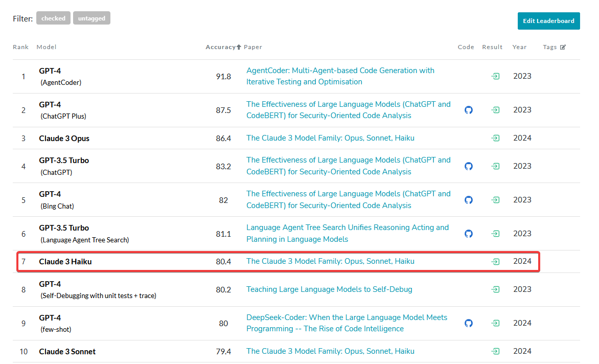Click the Code column header
Viewport: 599px width, 364px height.
pyautogui.click(x=466, y=47)
